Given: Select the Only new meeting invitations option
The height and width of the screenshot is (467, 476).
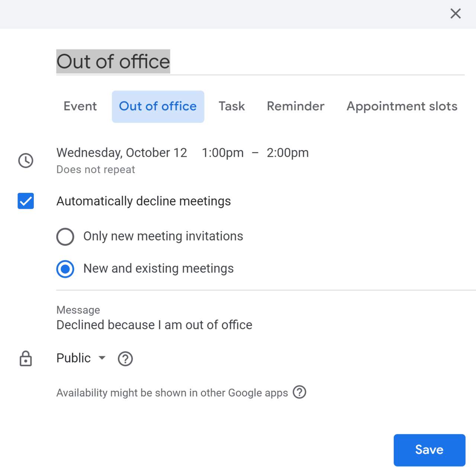Looking at the screenshot, I should pyautogui.click(x=65, y=236).
